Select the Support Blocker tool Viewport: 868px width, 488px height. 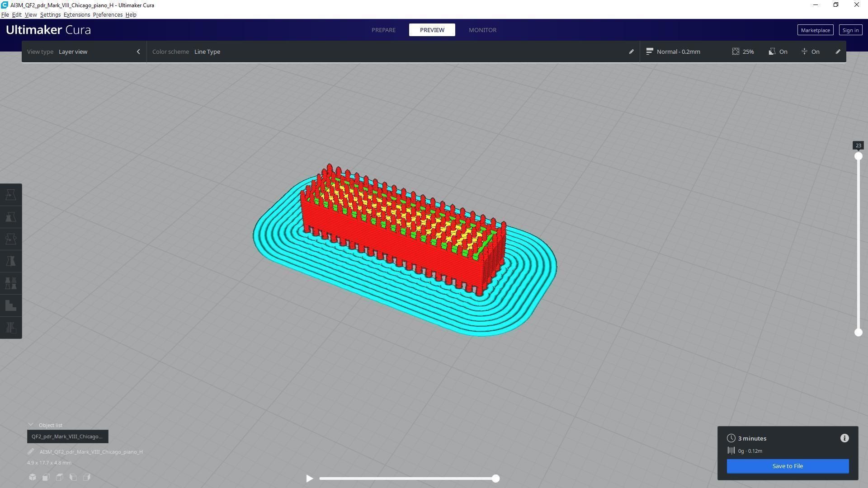point(11,306)
